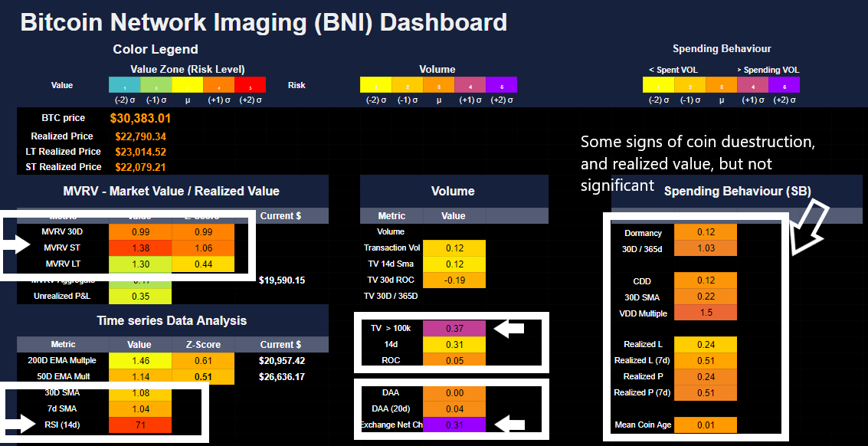Viewport: 868px width, 446px height.
Task: Select the TV 30D / 365D row label
Action: click(x=391, y=296)
